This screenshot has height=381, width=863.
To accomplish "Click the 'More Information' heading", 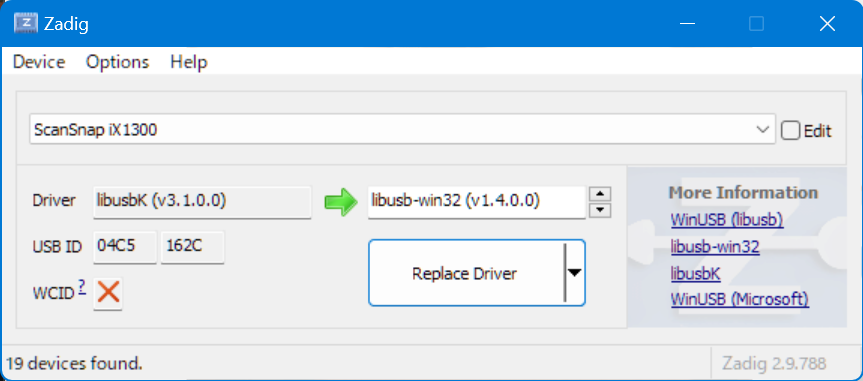I will pyautogui.click(x=743, y=192).
